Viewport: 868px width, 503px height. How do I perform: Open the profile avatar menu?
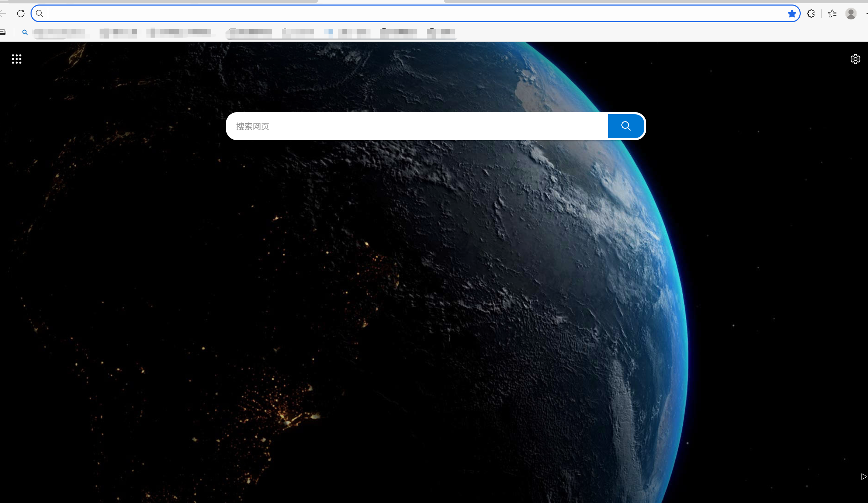coord(851,14)
